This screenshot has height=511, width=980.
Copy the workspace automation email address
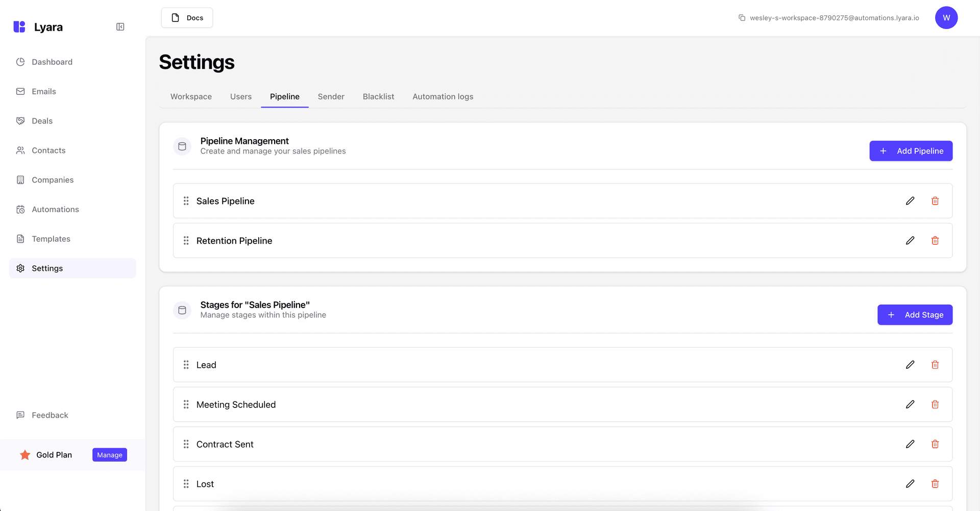click(742, 18)
